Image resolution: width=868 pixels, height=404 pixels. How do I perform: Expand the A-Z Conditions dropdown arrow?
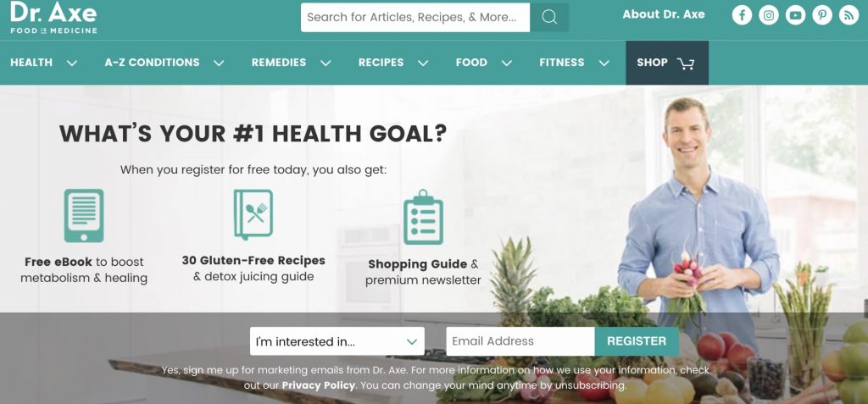coord(220,63)
